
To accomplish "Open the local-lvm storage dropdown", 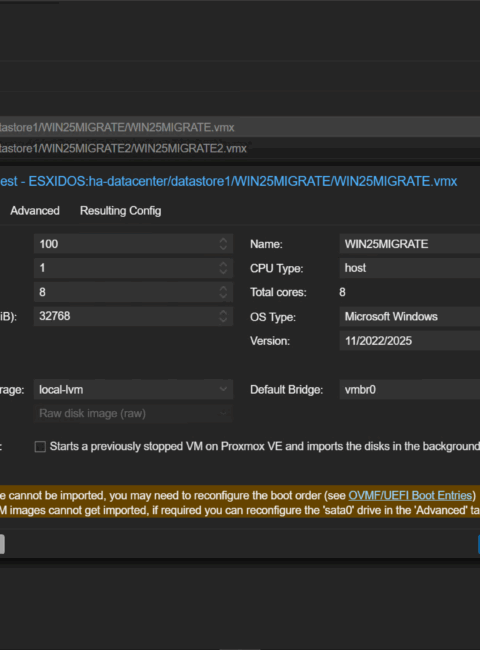I will pos(133,390).
